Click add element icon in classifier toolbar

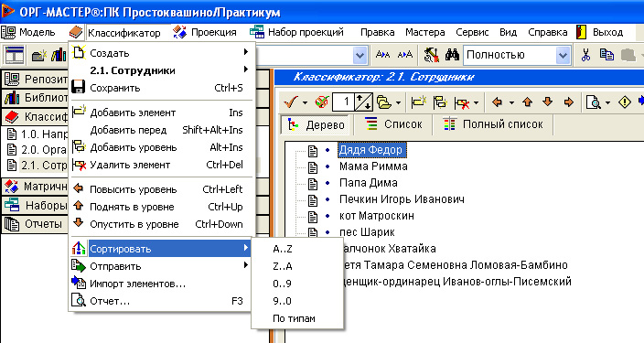pyautogui.click(x=419, y=102)
